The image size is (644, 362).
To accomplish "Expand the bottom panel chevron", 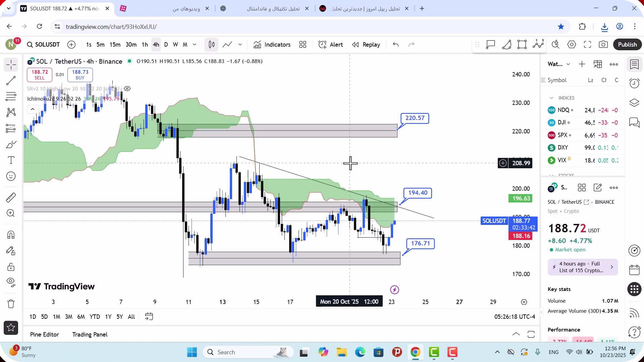I will tap(516, 334).
